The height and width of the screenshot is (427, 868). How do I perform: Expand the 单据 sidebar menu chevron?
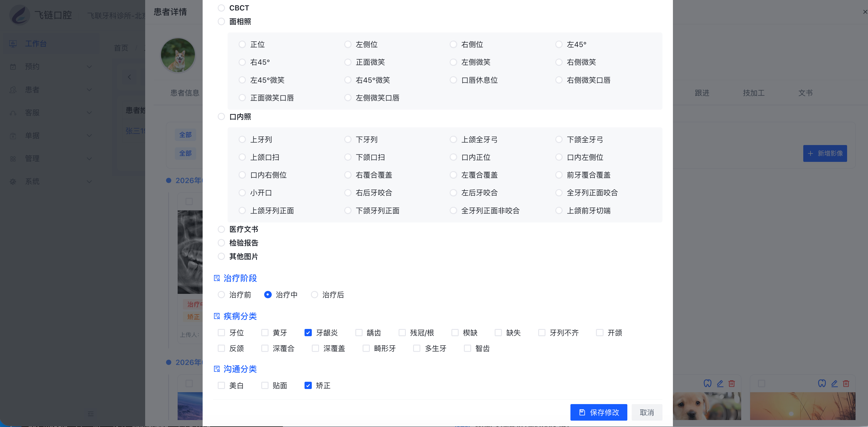(89, 136)
